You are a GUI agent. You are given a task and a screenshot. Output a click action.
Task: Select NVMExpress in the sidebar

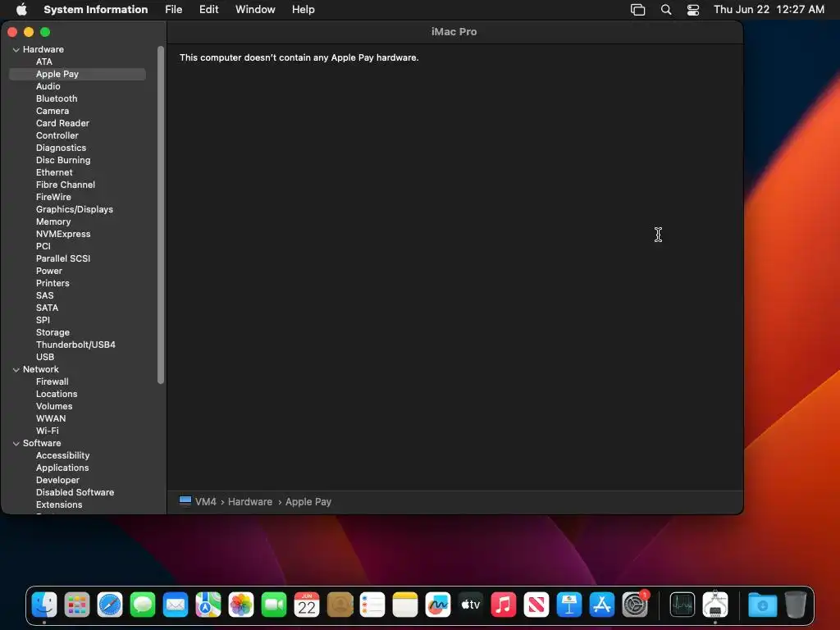tap(63, 234)
